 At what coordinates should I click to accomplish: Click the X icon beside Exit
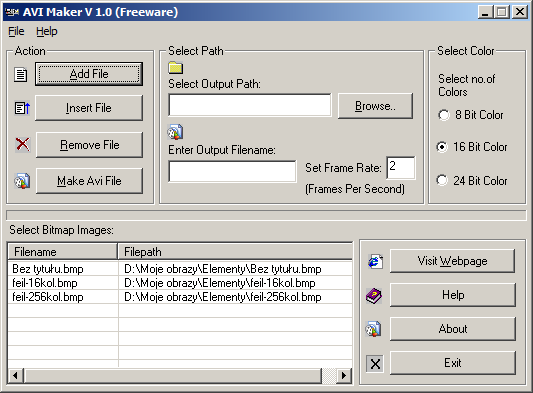[x=375, y=364]
